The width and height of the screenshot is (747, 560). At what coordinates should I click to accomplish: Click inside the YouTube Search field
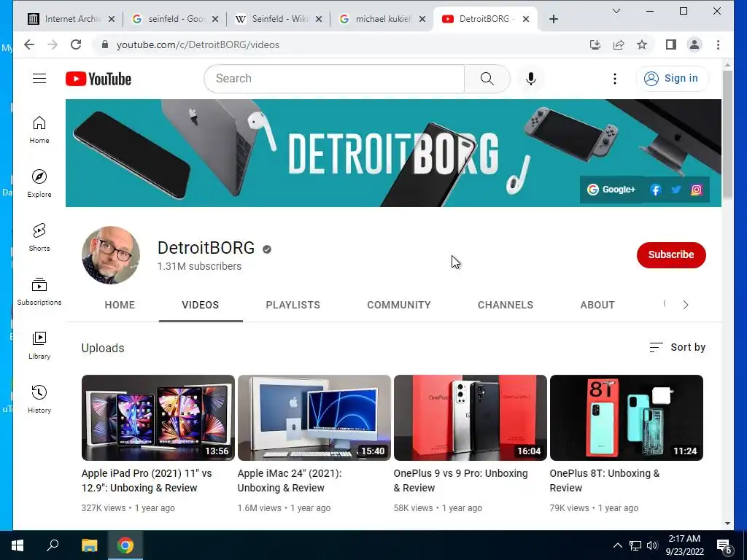334,79
